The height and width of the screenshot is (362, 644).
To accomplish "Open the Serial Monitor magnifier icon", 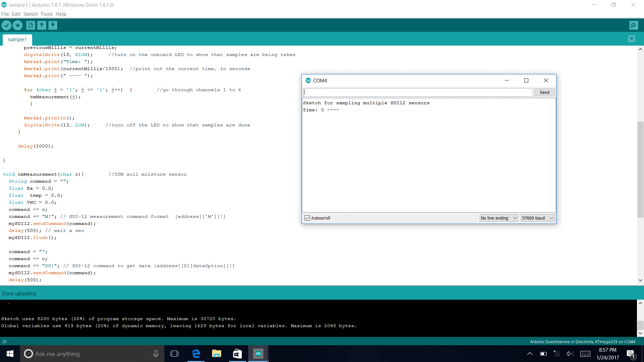I will [x=634, y=25].
